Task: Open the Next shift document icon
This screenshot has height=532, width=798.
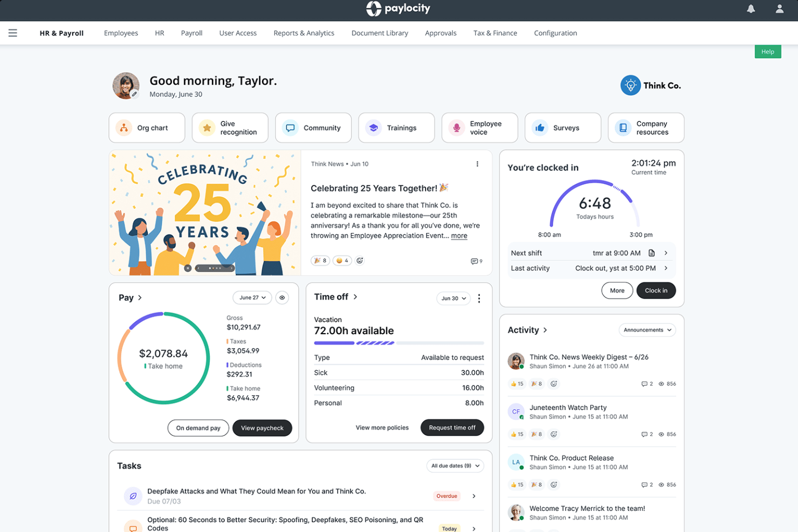Action: click(x=651, y=253)
